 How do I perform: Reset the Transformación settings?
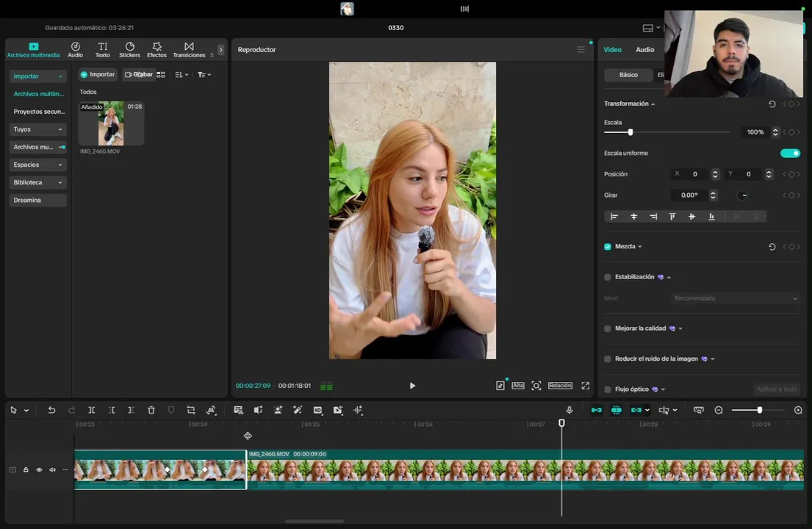772,104
